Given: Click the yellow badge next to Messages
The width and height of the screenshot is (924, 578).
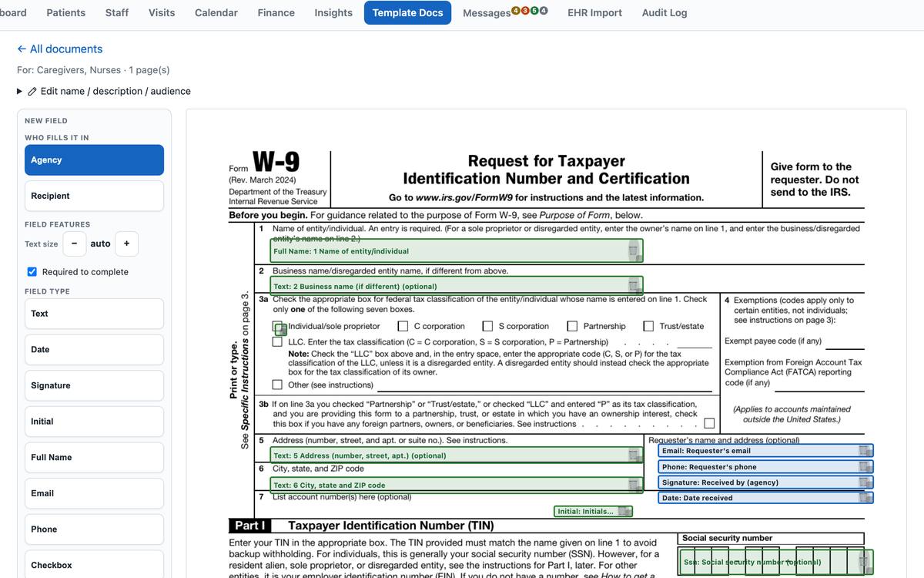Looking at the screenshot, I should 515,10.
